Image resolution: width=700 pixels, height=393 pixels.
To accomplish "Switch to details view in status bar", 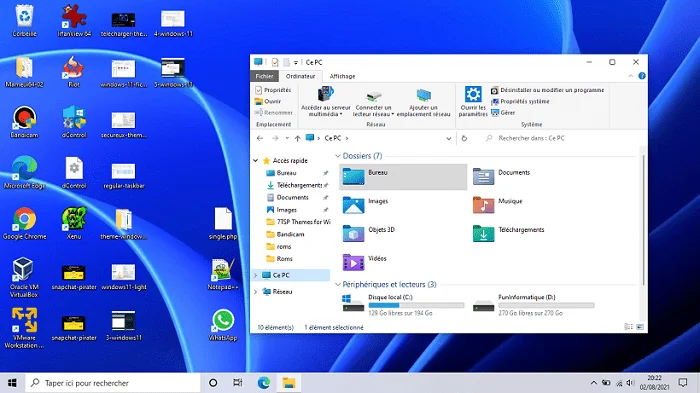I will click(629, 327).
